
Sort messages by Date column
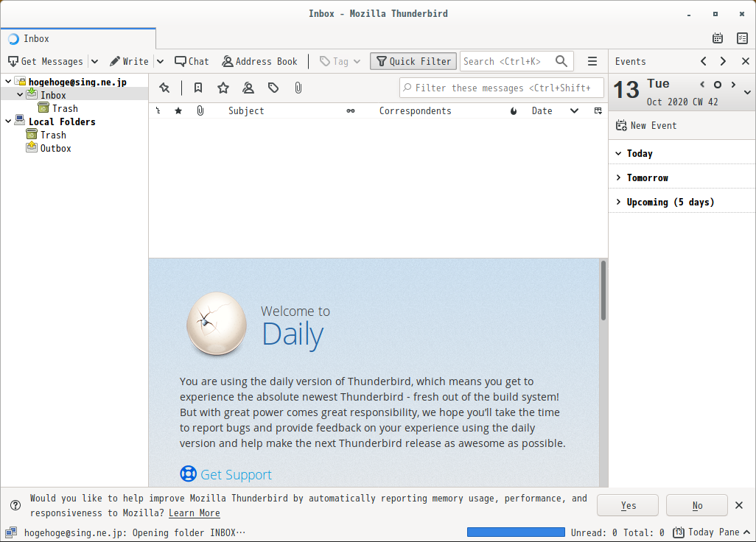point(542,110)
